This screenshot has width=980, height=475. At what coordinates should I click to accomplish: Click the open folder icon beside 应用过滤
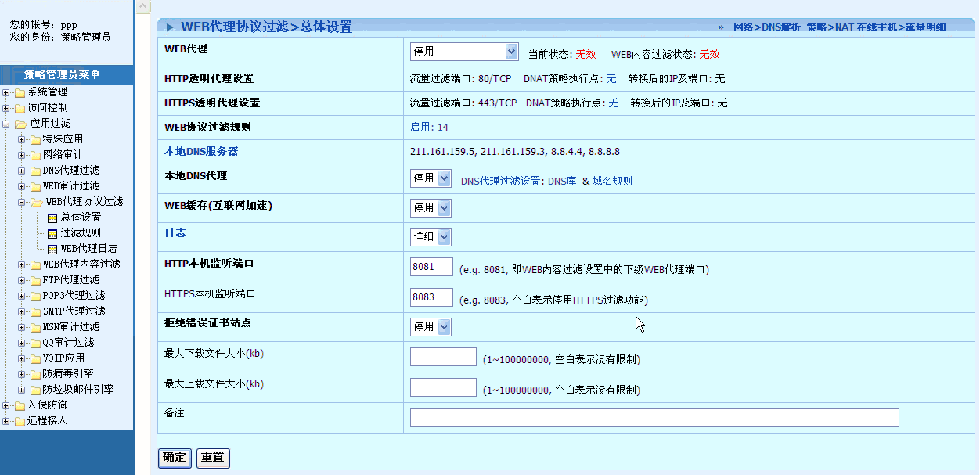point(20,124)
